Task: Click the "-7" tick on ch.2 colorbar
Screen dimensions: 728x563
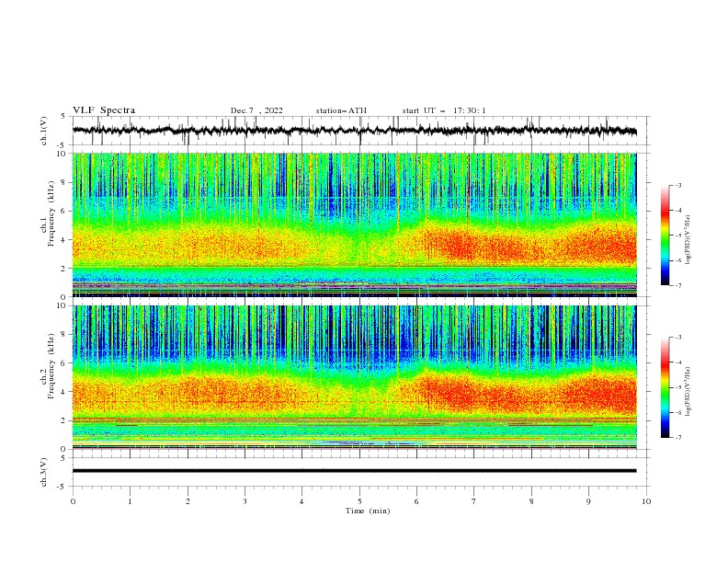Action: tap(677, 438)
